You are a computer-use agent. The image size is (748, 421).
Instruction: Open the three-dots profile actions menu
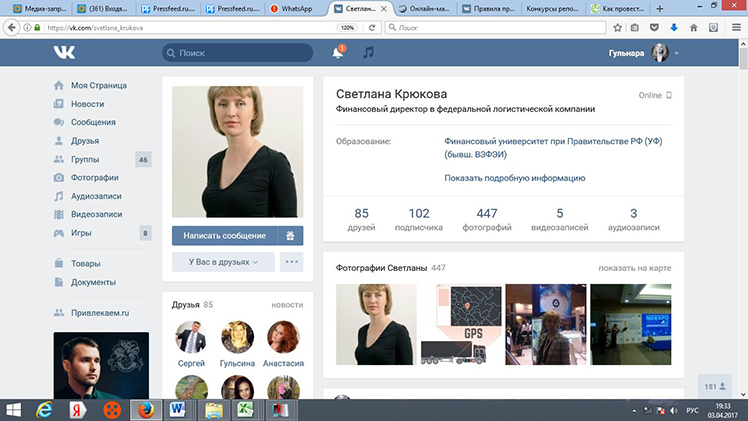tap(291, 262)
